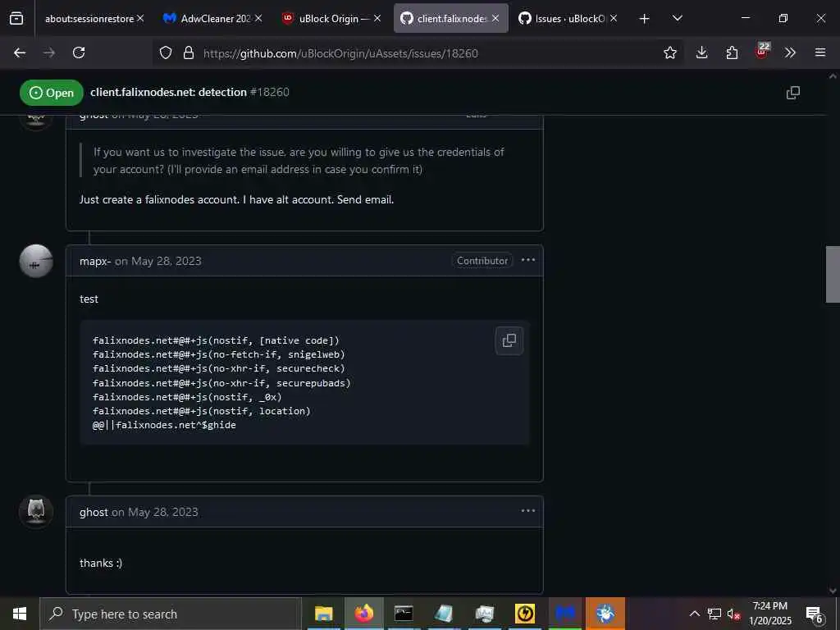Switch to Firefox taskbar icon
The image size is (840, 630).
[x=363, y=614]
